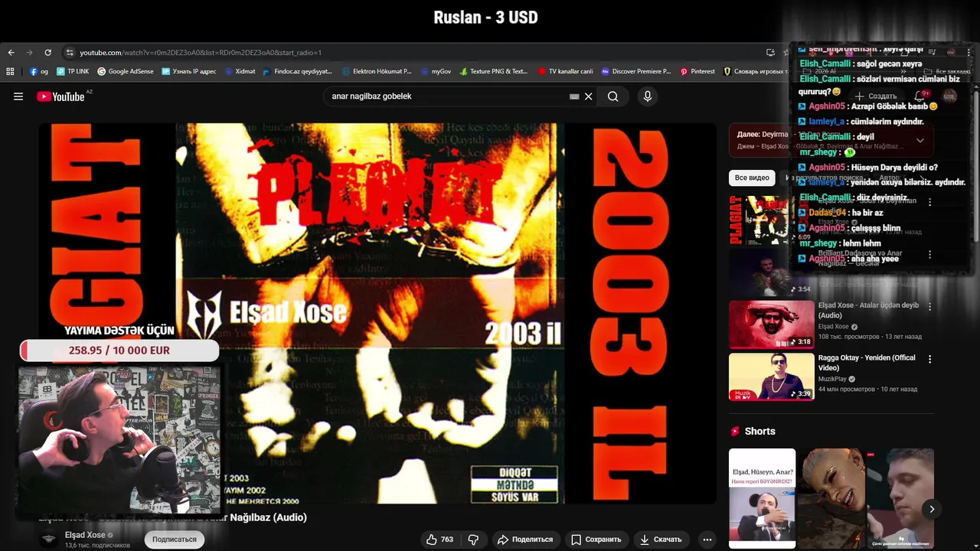This screenshot has height=551, width=980.
Task: Open the three-dot more actions menu
Action: point(707,540)
